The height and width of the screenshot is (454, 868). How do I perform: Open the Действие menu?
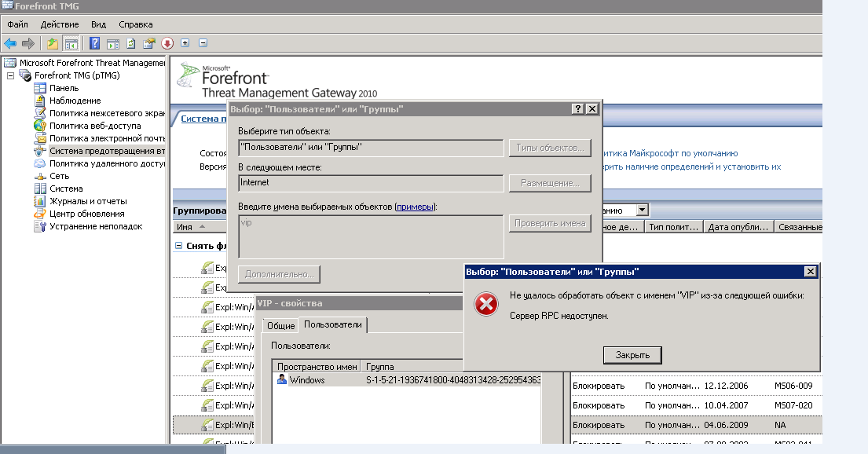coord(60,24)
